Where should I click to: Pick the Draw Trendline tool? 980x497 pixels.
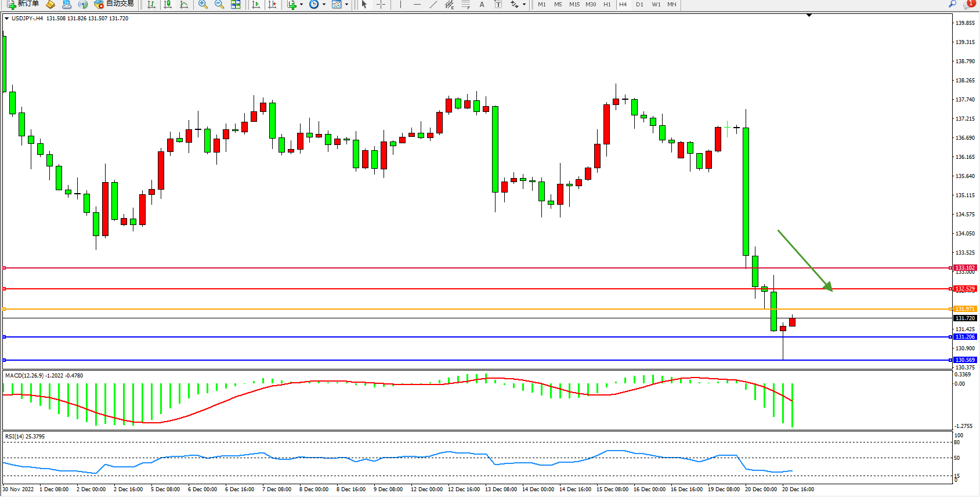pyautogui.click(x=433, y=4)
